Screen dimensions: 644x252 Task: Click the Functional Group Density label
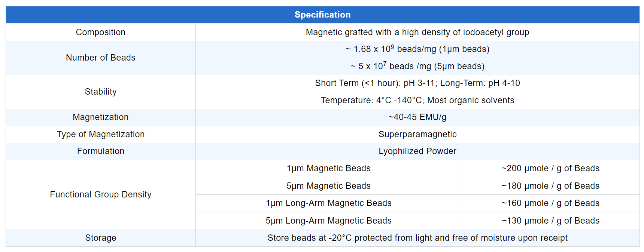coord(100,194)
